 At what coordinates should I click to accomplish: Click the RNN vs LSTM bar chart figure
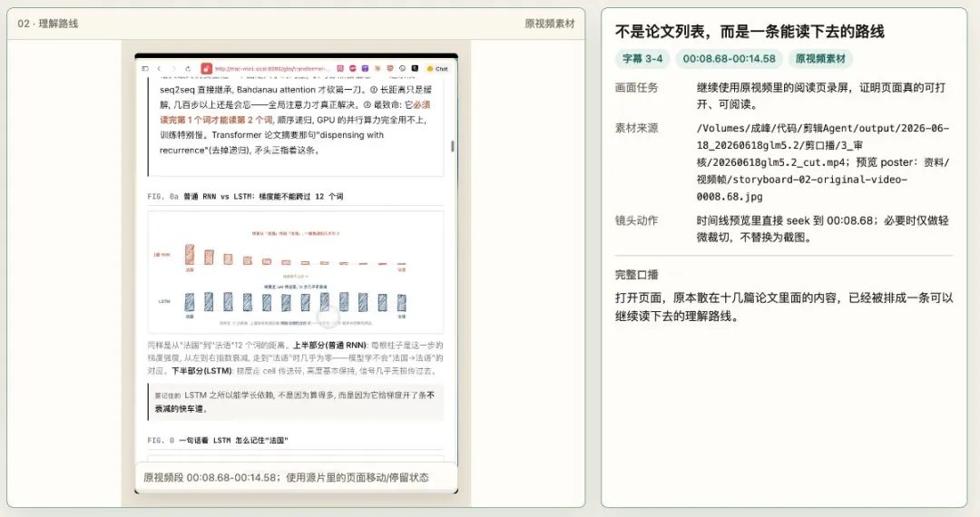(x=296, y=272)
